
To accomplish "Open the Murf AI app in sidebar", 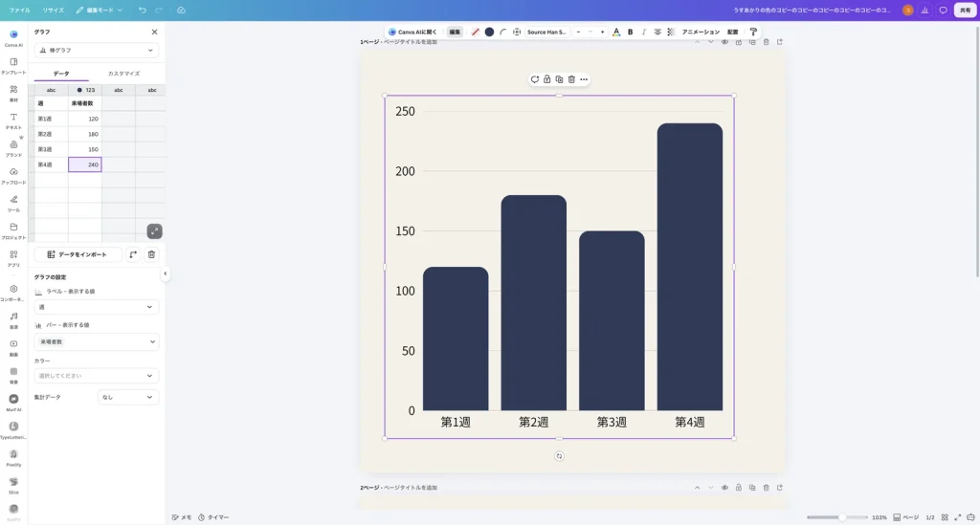I will tap(13, 402).
